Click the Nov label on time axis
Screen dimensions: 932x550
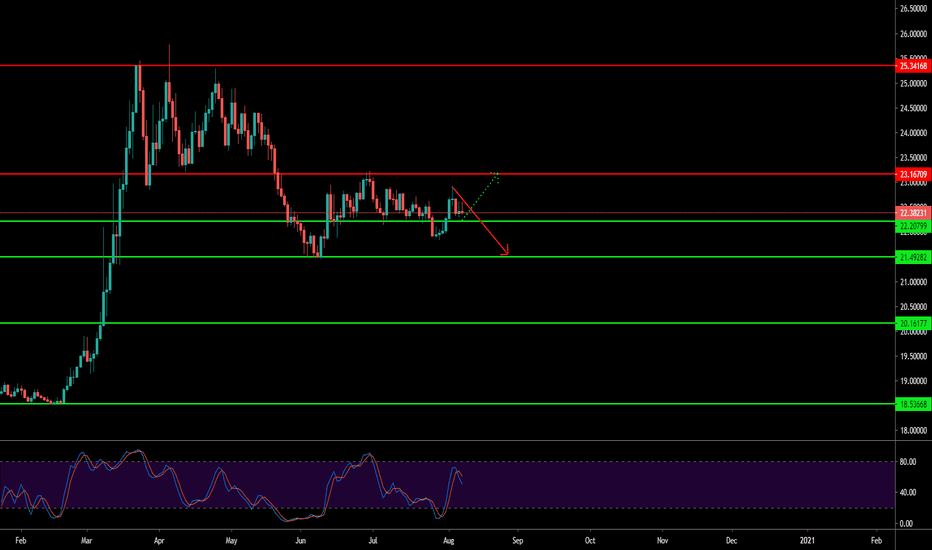662,540
